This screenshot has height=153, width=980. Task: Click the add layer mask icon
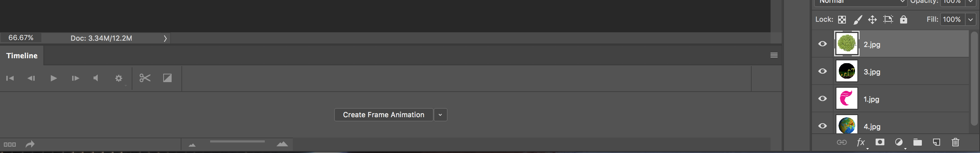pos(879,142)
